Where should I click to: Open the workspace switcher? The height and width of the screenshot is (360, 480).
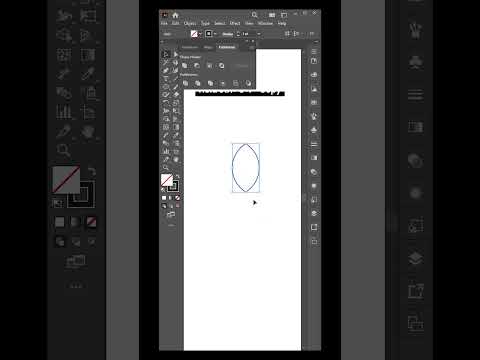point(284,15)
